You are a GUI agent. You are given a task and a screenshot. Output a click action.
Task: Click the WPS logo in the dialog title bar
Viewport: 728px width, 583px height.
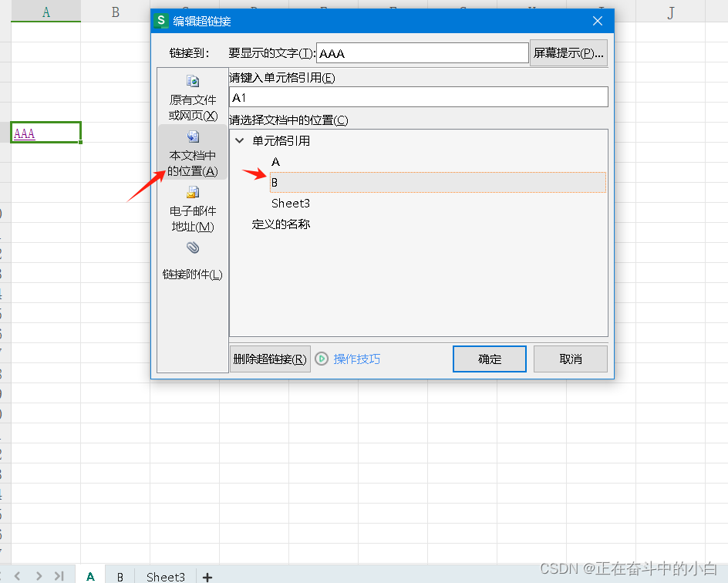point(161,21)
